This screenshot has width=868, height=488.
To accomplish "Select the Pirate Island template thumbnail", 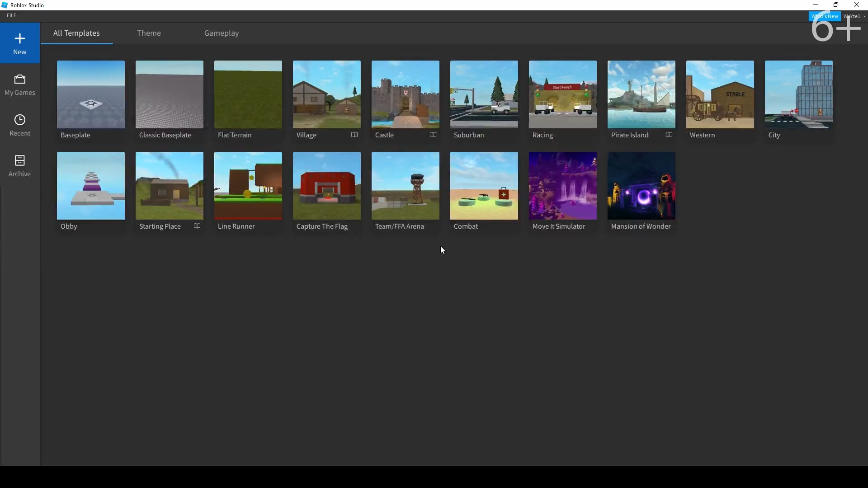I will click(x=642, y=94).
